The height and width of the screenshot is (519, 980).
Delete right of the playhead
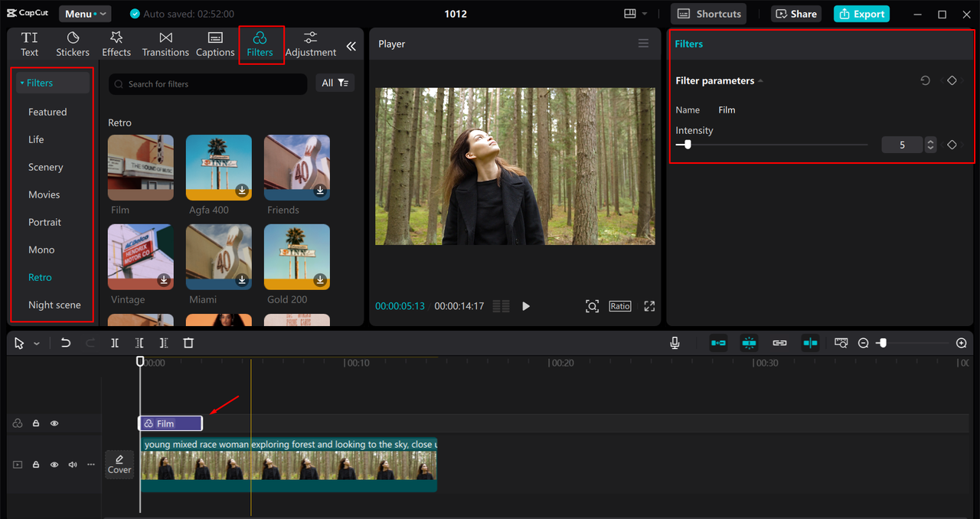click(x=164, y=343)
